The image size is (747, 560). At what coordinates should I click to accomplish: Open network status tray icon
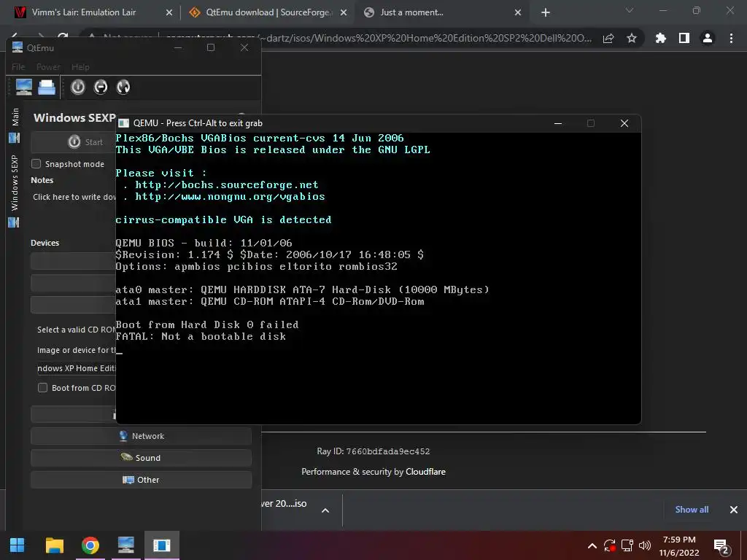pyautogui.click(x=627, y=545)
